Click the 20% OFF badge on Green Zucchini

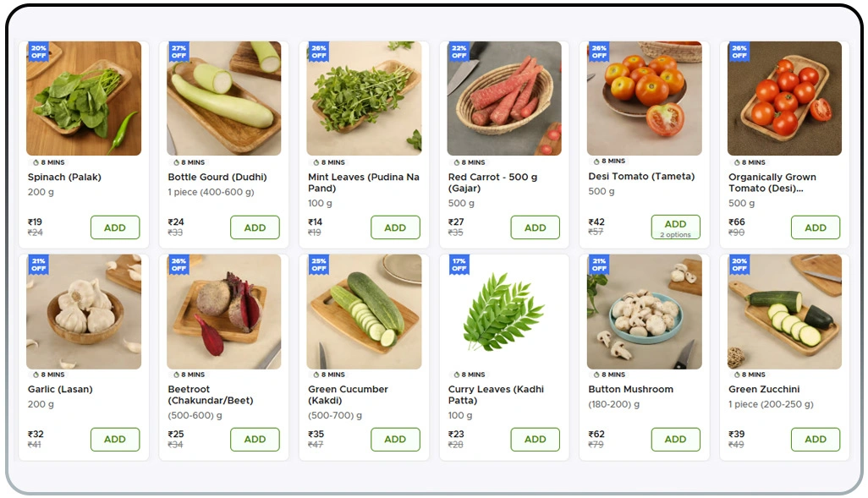pyautogui.click(x=739, y=265)
